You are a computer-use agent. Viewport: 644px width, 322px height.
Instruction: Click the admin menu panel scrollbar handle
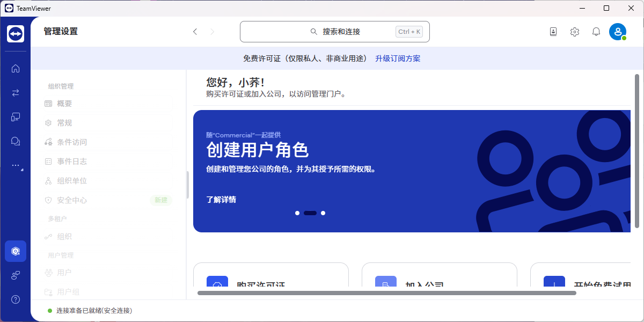coord(188,185)
